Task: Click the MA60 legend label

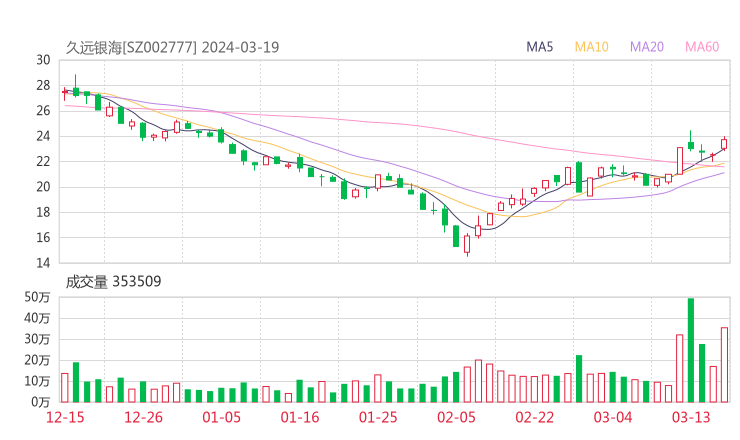Action: 702,47
